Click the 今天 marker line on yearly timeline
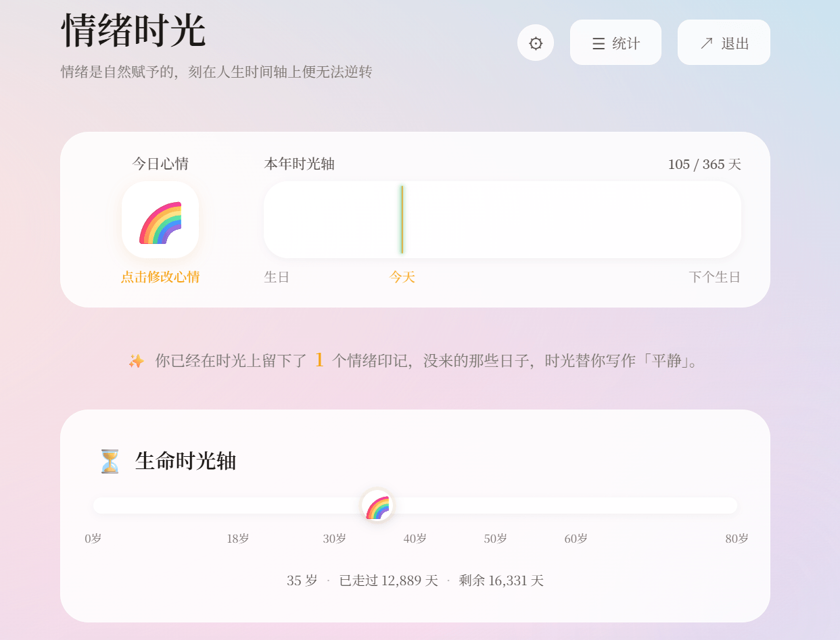This screenshot has width=840, height=640. coord(402,220)
